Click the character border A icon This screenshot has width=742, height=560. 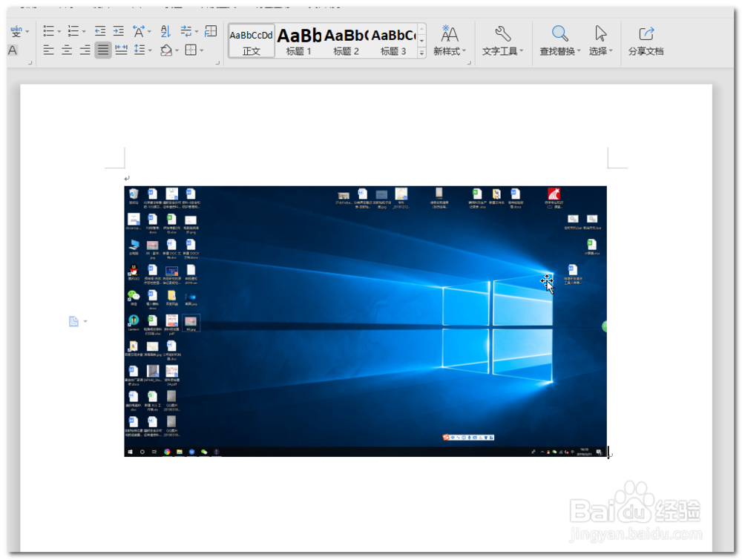pyautogui.click(x=13, y=50)
